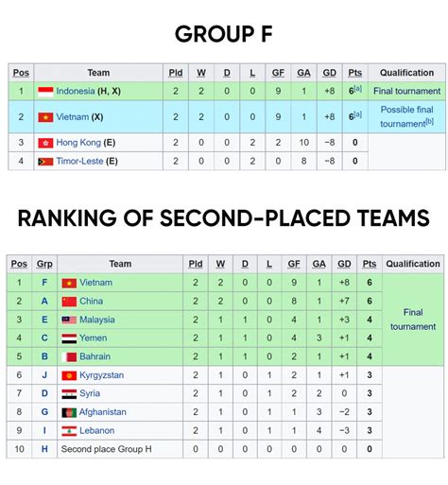This screenshot has height=485, width=448.
Task: Click the Timor-Leste flag icon
Action: pos(45,162)
